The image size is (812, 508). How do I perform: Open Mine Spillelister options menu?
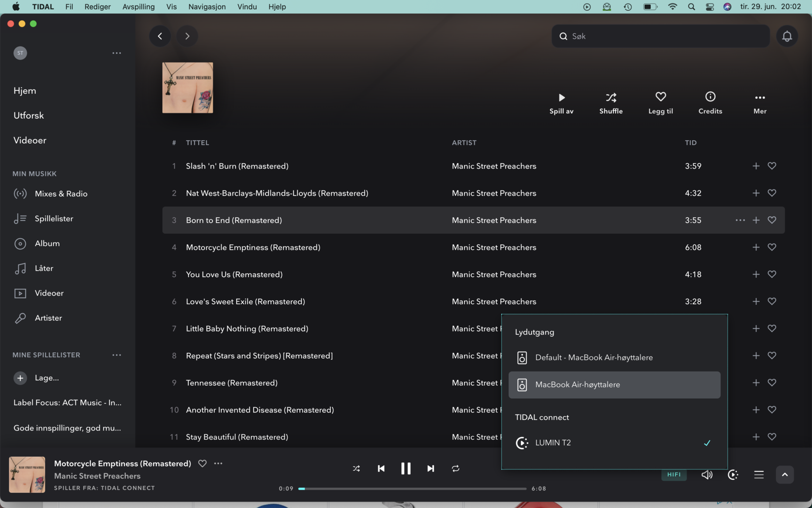(x=117, y=355)
